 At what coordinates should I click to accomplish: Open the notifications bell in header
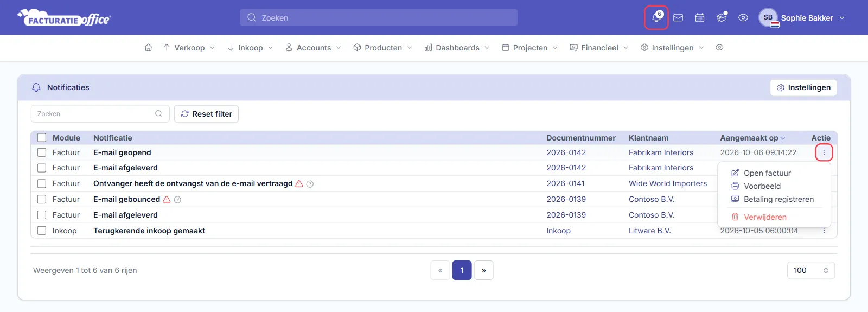pos(656,17)
